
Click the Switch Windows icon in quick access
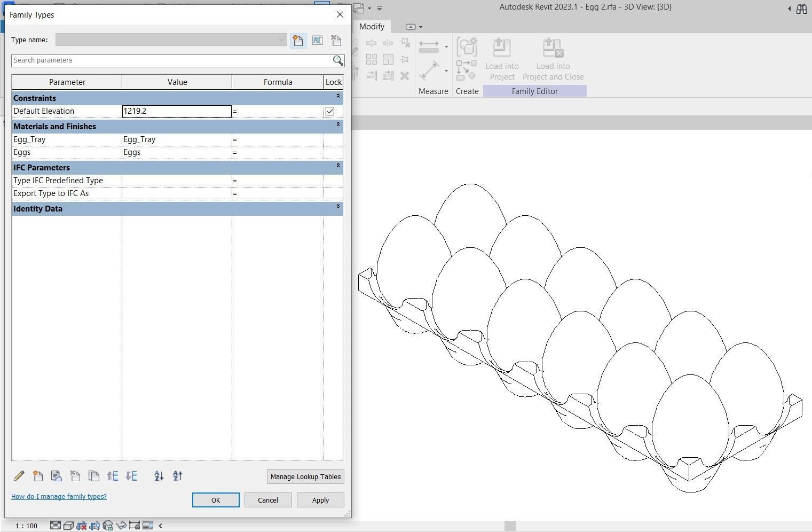click(359, 8)
